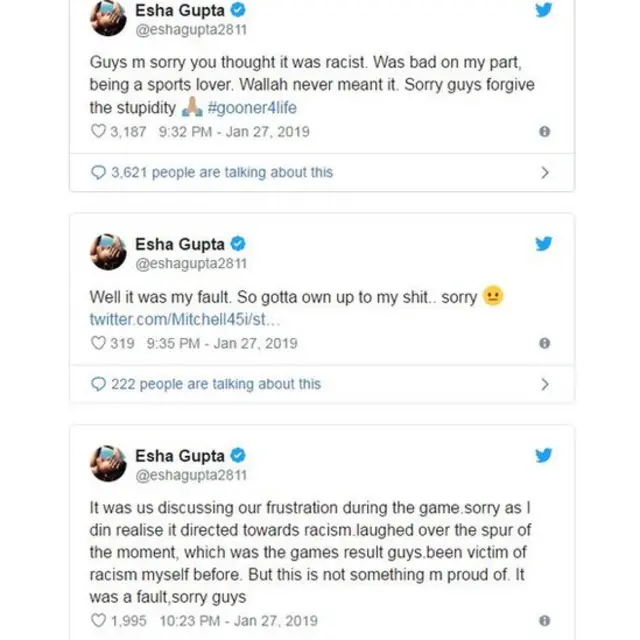Expand the 222 people talking chevron
640x640 pixels.
545,384
